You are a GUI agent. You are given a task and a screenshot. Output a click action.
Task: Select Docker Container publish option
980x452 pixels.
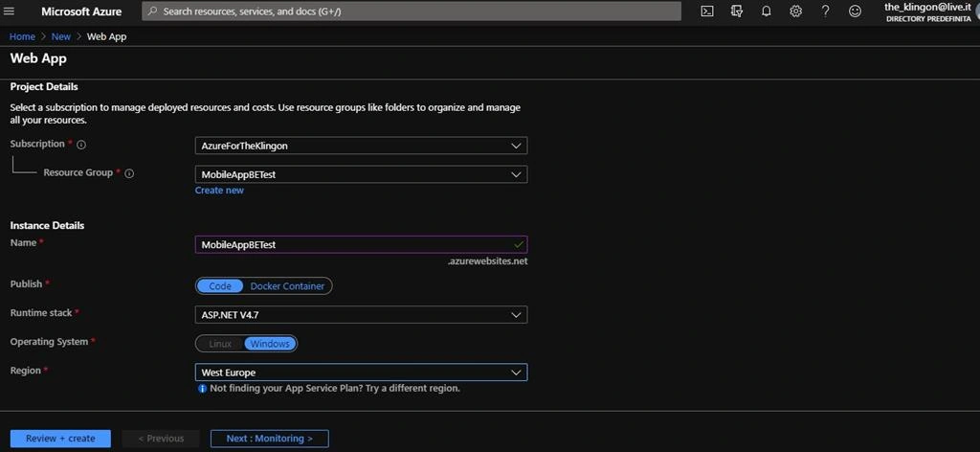[287, 285]
